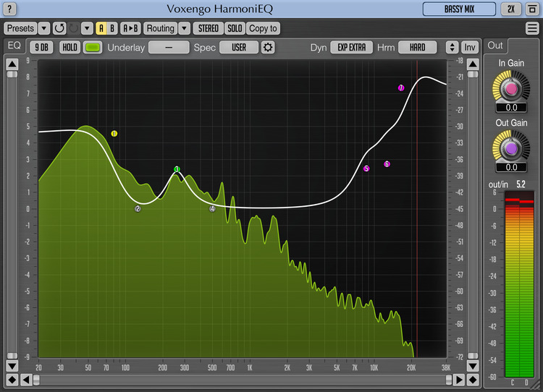This screenshot has height=392, width=543.
Task: Select grey EQ band point 4
Action: pos(212,208)
